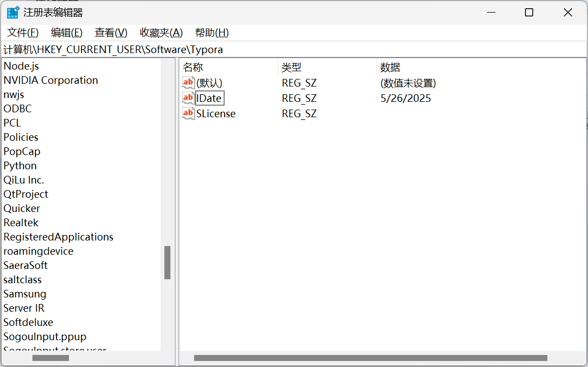Select the QiLu Inc. key
Viewport: 588px width, 367px height.
tap(24, 180)
